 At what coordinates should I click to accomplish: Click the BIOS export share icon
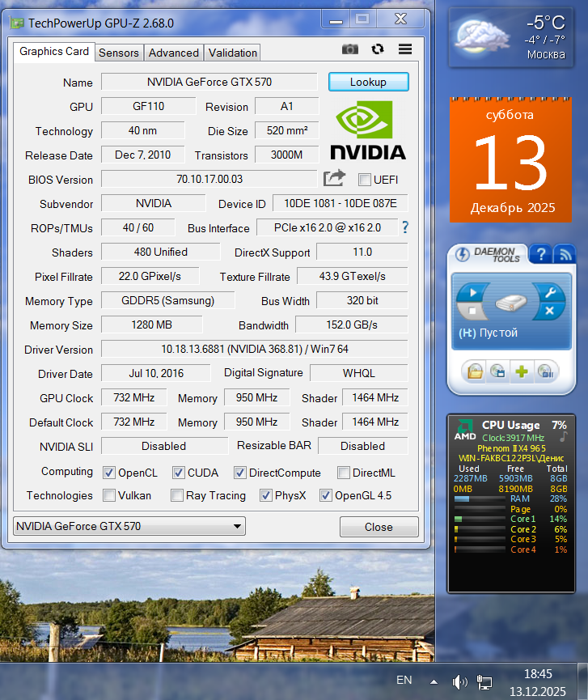[335, 178]
